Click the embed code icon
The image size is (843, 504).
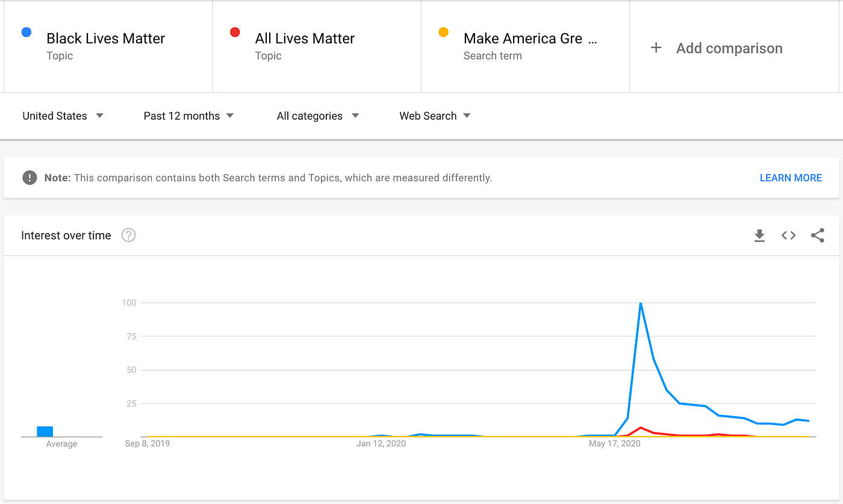coord(788,235)
